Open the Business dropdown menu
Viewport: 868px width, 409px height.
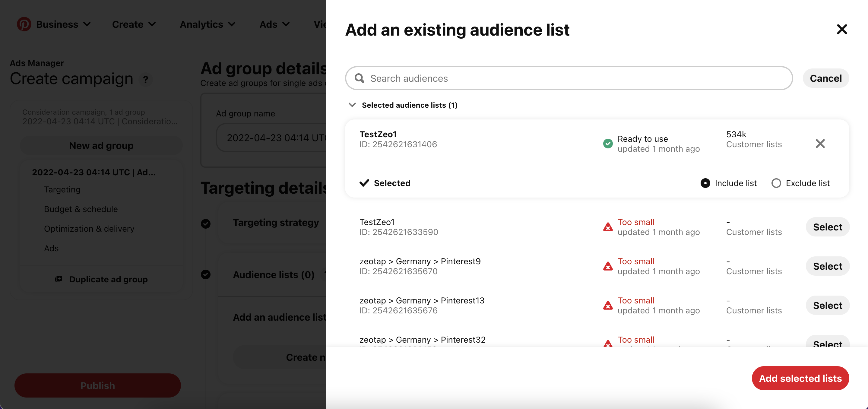63,24
